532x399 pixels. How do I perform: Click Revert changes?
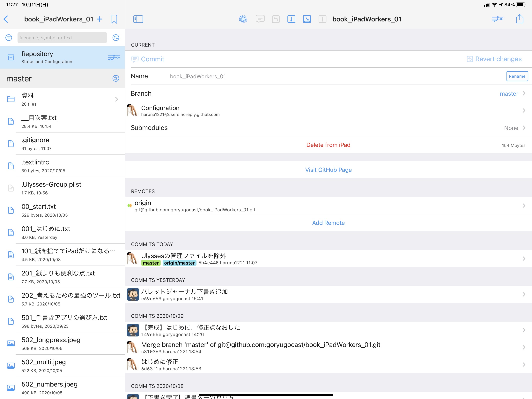click(494, 59)
